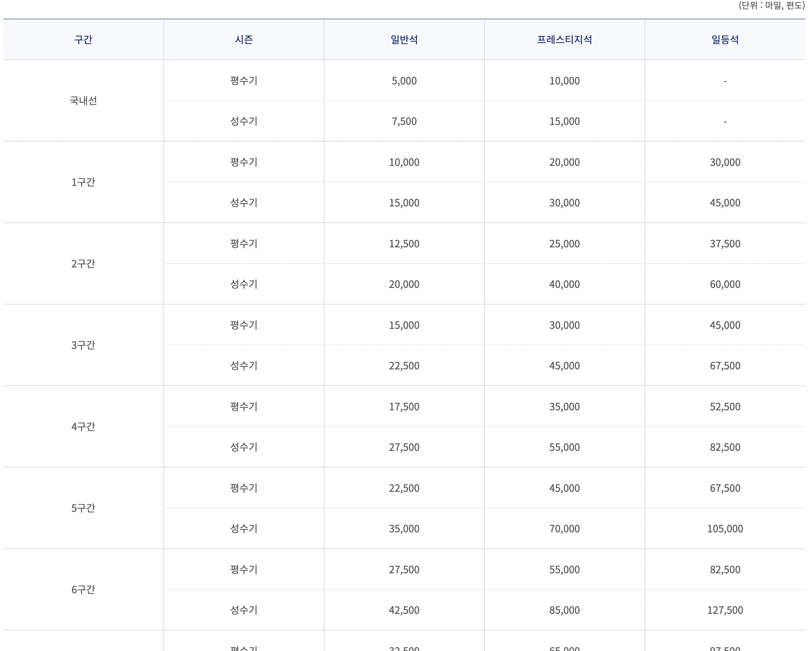Screen dimensions: 812x651
Task: Select the 1구간 row label
Action: click(x=83, y=182)
